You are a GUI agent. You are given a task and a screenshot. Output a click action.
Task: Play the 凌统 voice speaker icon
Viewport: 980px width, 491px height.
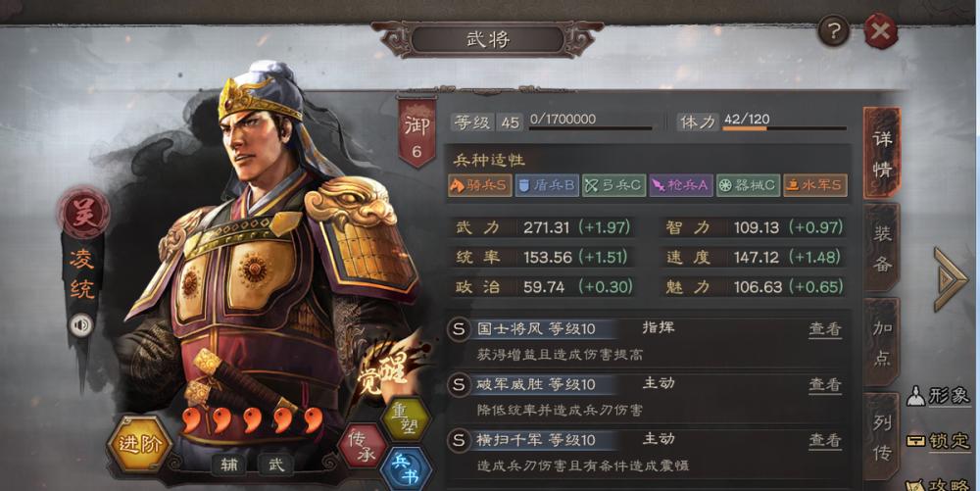tap(81, 325)
